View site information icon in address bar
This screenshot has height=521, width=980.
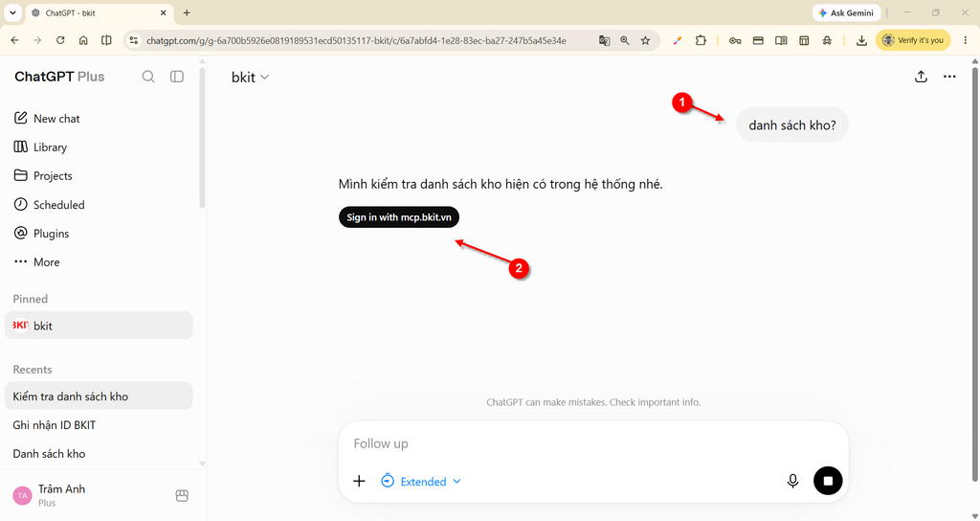[x=133, y=40]
